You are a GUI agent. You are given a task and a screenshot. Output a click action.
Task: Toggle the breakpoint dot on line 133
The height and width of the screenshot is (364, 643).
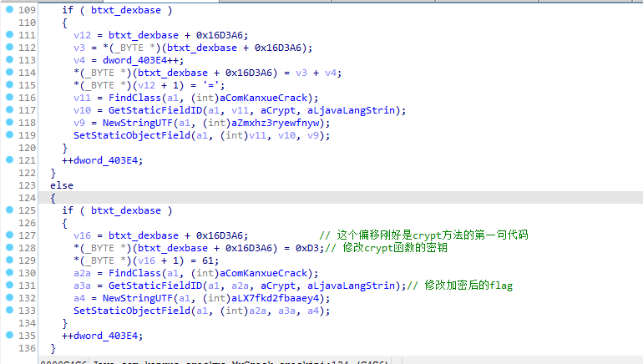click(x=9, y=310)
